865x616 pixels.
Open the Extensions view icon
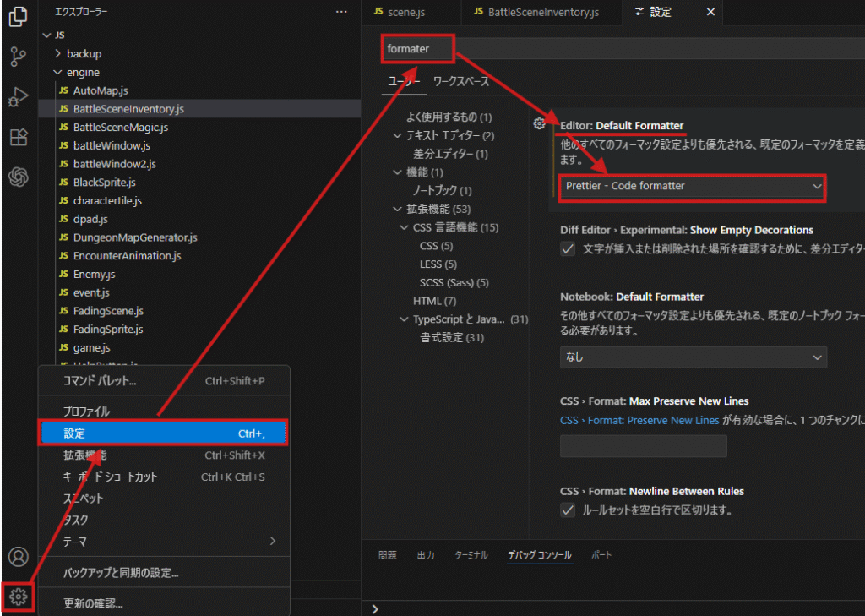18,138
